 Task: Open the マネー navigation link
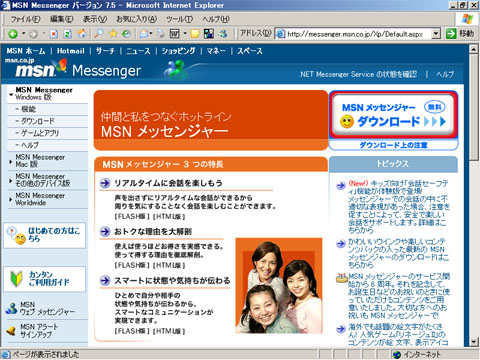(216, 51)
